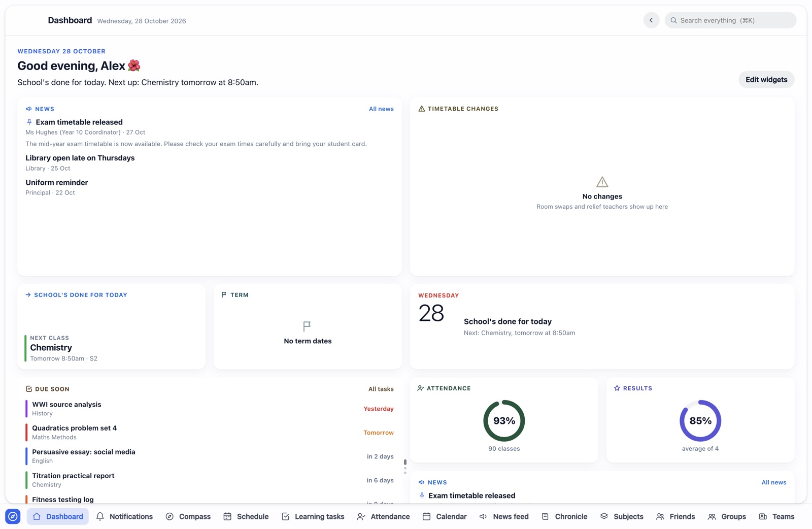812x529 pixels.
Task: Open Attendance in bottom navigation
Action: (383, 516)
